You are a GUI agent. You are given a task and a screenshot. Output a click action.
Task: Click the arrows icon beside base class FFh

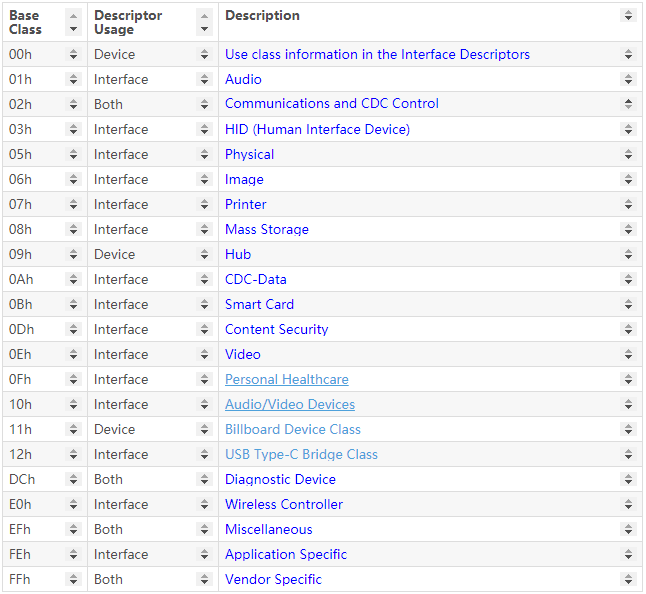pos(73,580)
